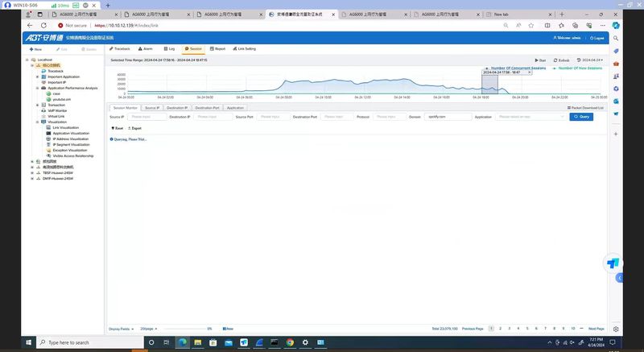Open Chrome from the Windows taskbar
The image size is (644, 352).
pos(290,342)
